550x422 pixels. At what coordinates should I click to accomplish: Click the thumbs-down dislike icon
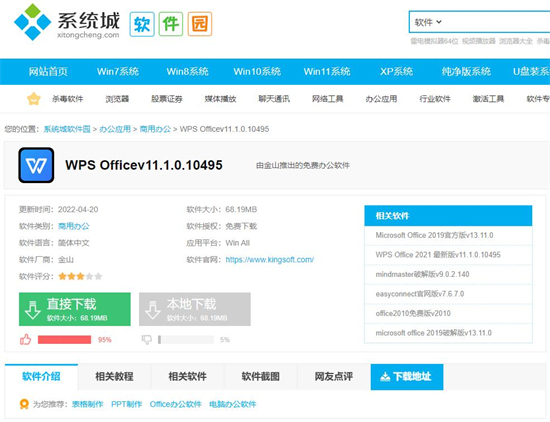coord(147,340)
